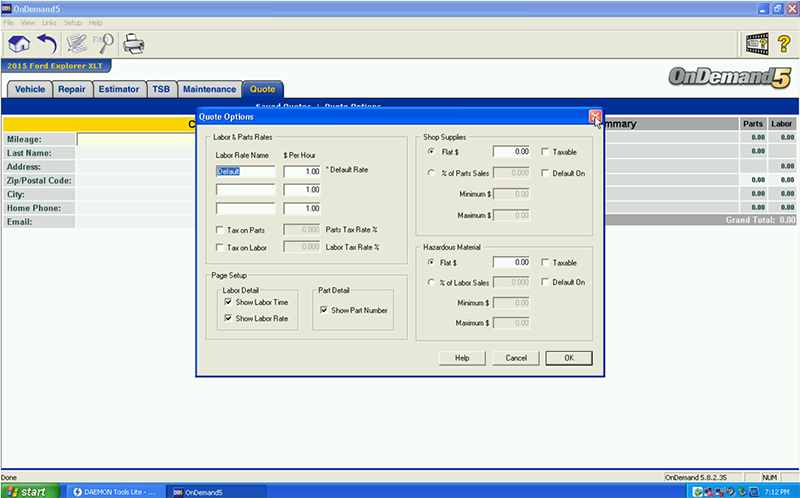The height and width of the screenshot is (498, 800).
Task: Uncheck Show Labor Rate
Action: pos(228,318)
